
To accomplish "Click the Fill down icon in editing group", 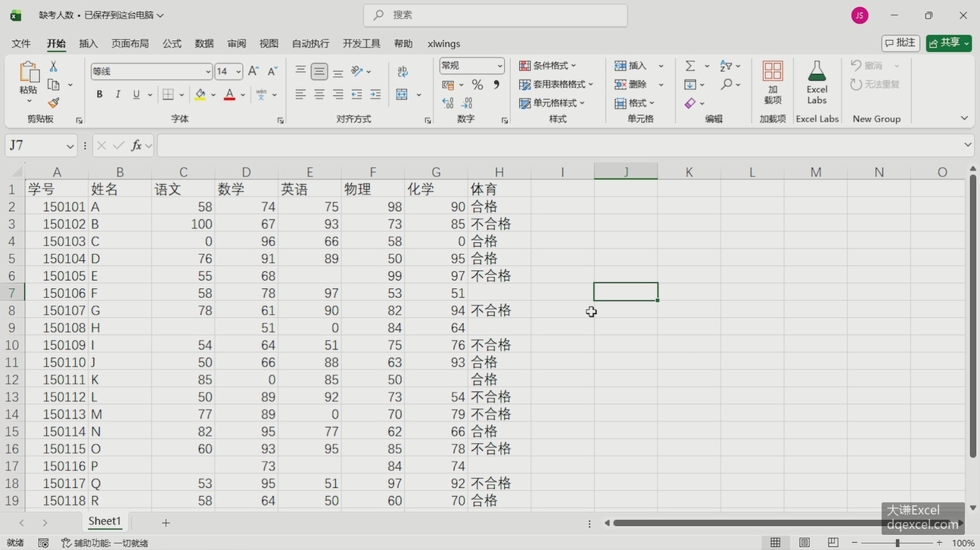I will click(x=690, y=84).
